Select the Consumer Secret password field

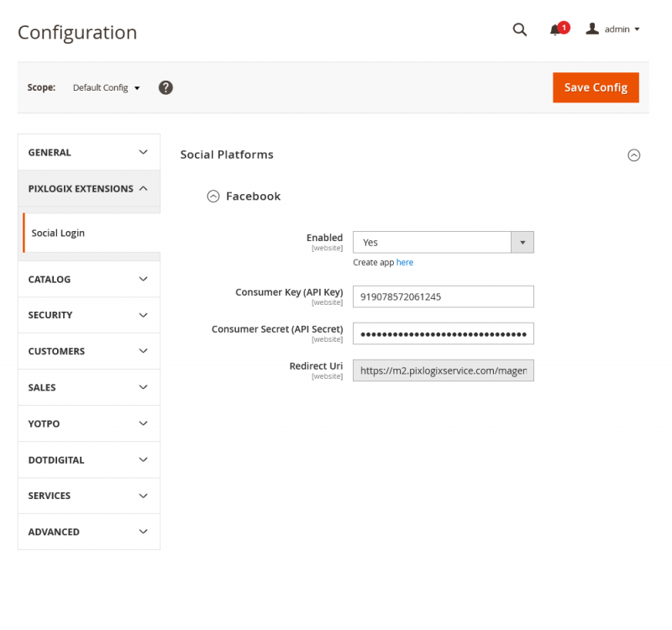pos(444,333)
